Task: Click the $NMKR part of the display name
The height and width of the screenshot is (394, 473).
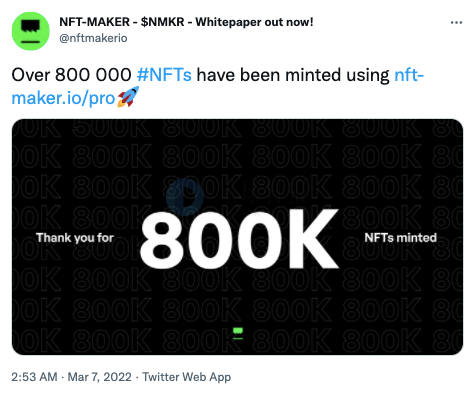Action: coord(162,22)
